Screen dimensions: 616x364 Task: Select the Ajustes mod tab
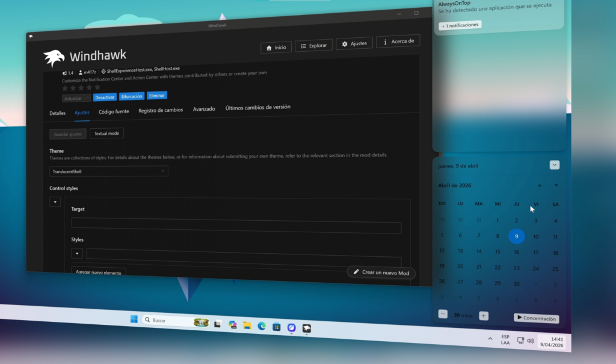[82, 113]
